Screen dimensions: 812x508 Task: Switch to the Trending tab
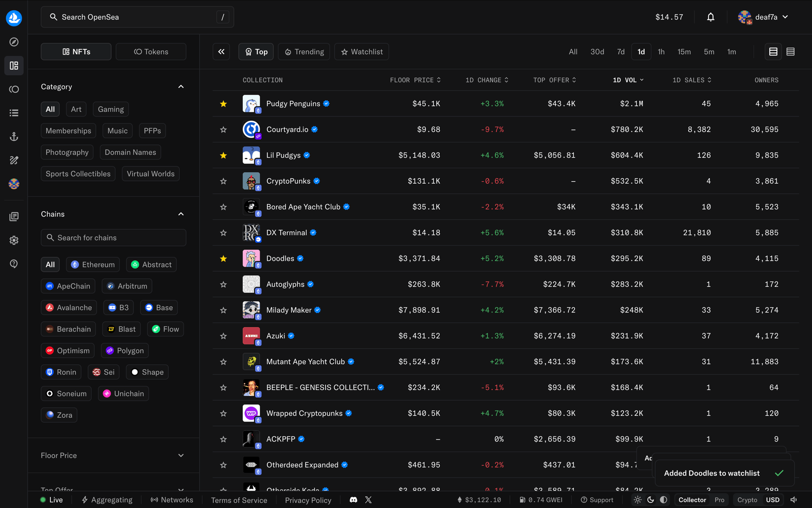tap(304, 52)
